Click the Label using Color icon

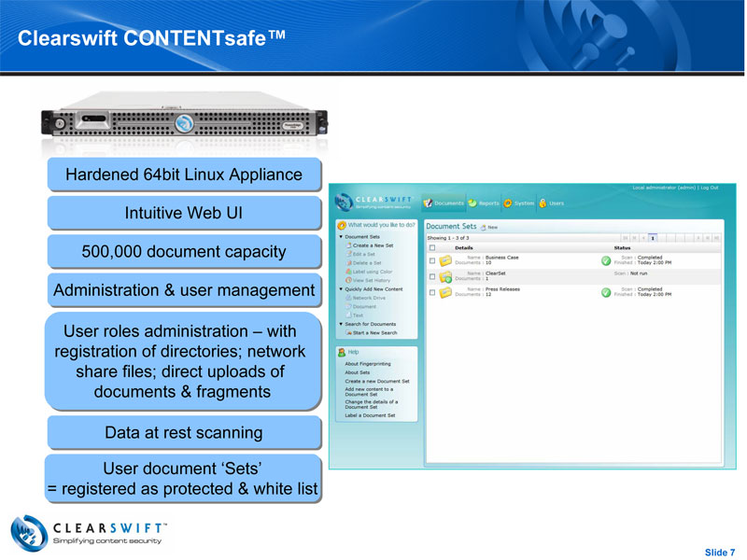click(x=348, y=272)
